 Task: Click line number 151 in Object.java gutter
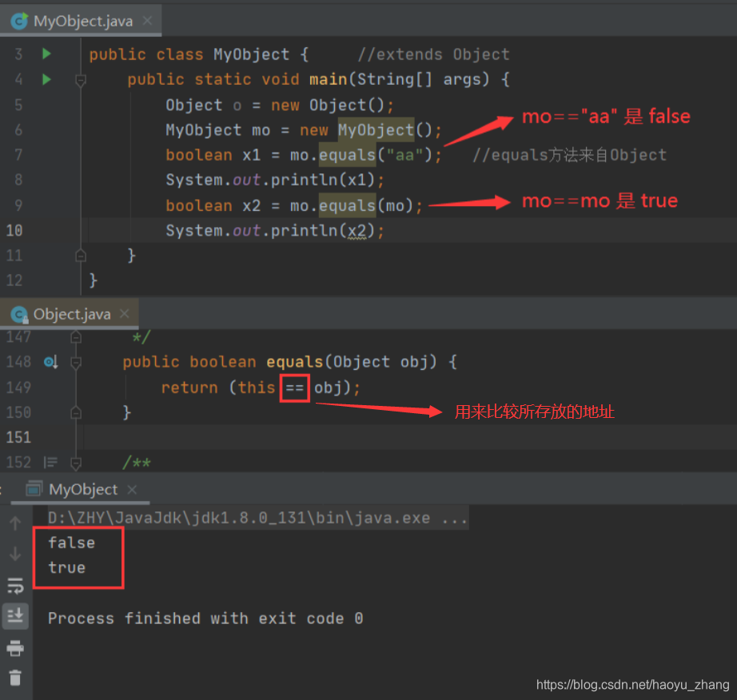click(18, 437)
